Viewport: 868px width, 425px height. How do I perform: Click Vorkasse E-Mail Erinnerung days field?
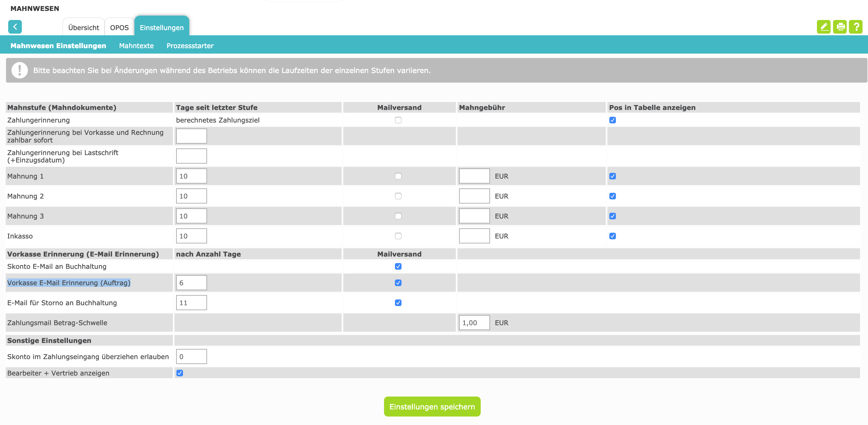(x=191, y=283)
